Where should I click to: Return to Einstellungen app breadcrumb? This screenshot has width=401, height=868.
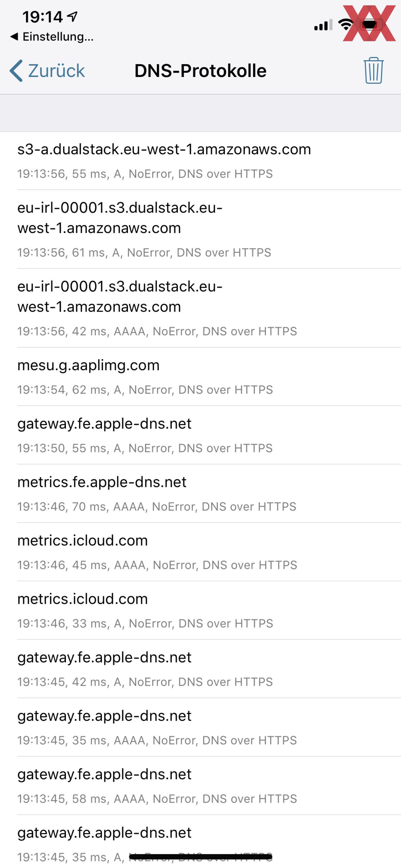[52, 36]
